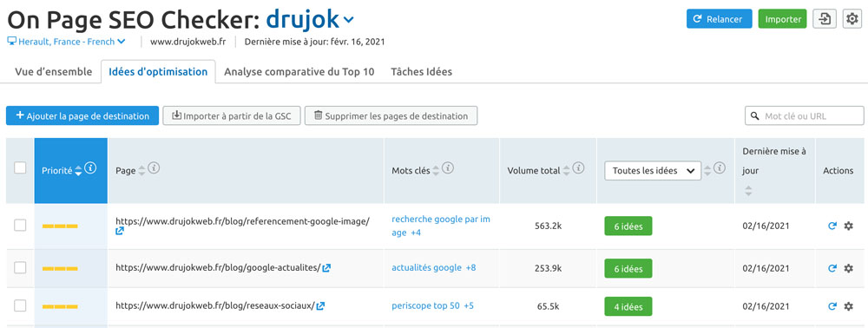Screen dimensions: 868x328
Task: Switch to the Vue d'ensemble tab
Action: point(53,72)
